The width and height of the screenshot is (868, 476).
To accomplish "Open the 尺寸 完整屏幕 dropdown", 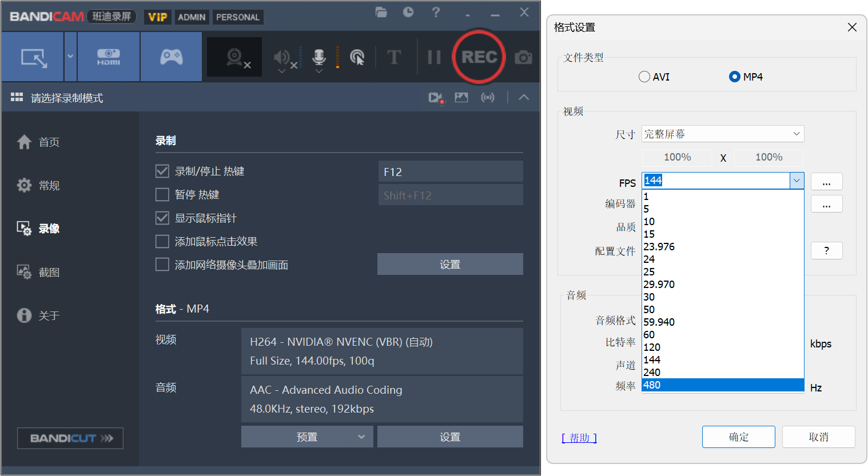I will point(723,134).
